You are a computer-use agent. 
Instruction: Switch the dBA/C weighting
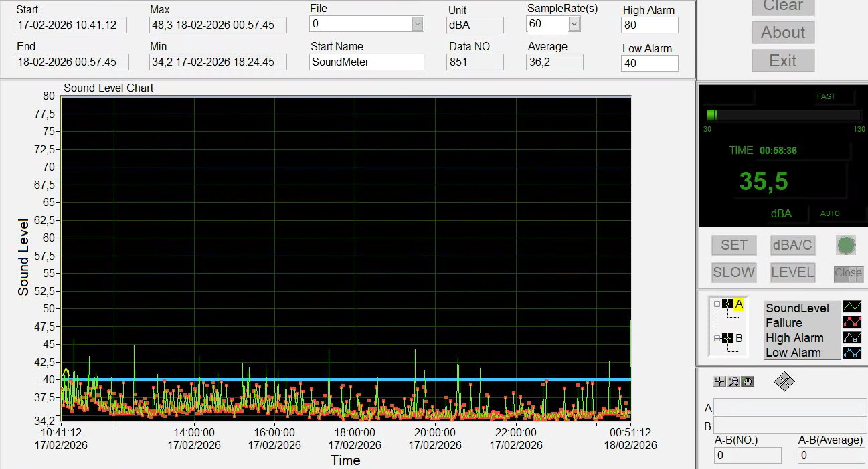click(x=792, y=246)
